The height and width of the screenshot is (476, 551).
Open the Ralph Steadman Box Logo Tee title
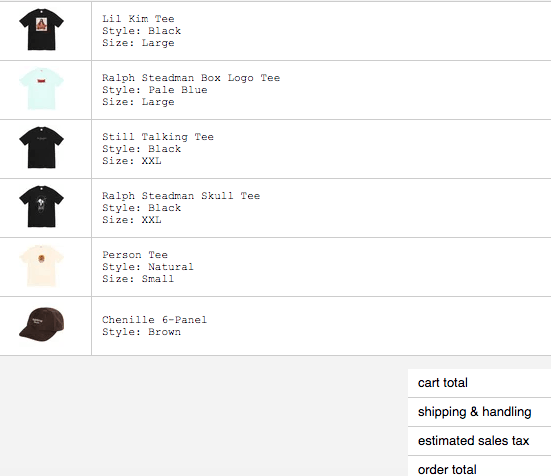coord(191,78)
